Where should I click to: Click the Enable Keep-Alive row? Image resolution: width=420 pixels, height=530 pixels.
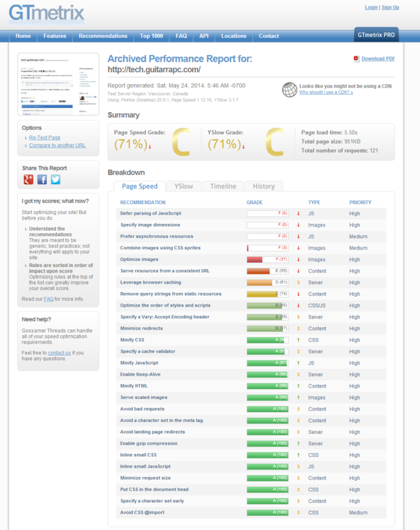coord(251,374)
